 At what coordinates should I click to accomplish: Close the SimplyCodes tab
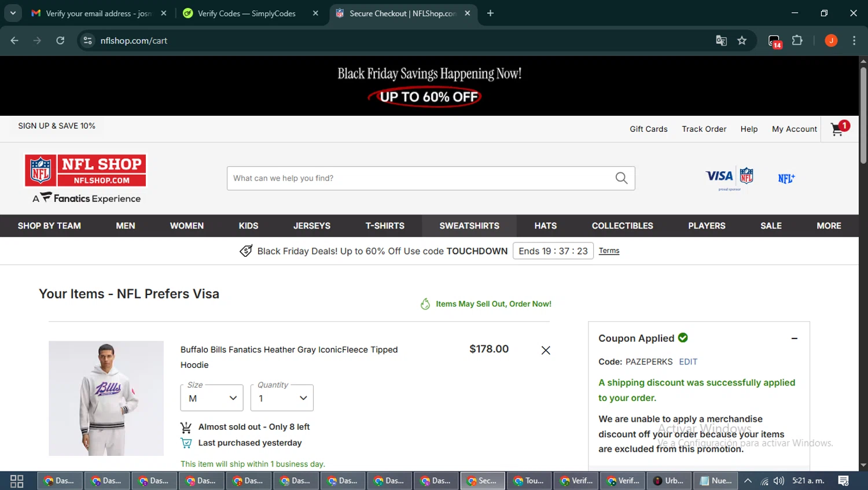pyautogui.click(x=315, y=13)
